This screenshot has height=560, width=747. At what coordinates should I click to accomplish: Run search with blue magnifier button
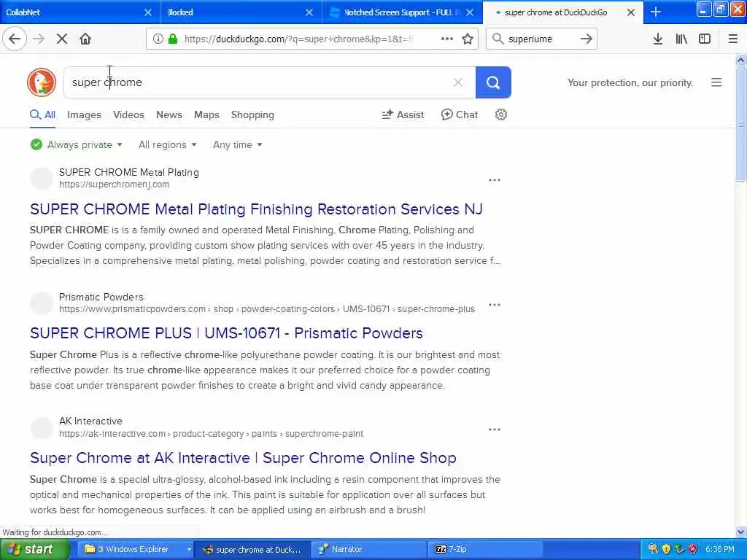493,82
